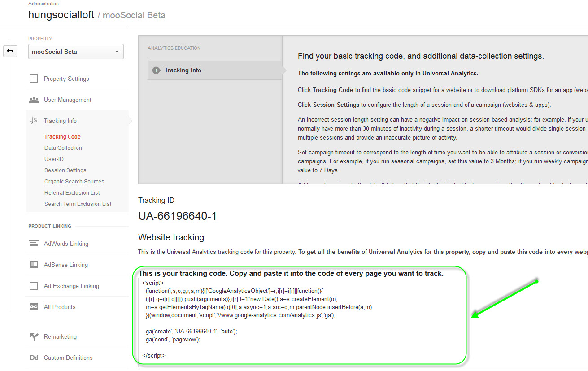
Task: Open Data Collection settings
Action: [x=63, y=148]
